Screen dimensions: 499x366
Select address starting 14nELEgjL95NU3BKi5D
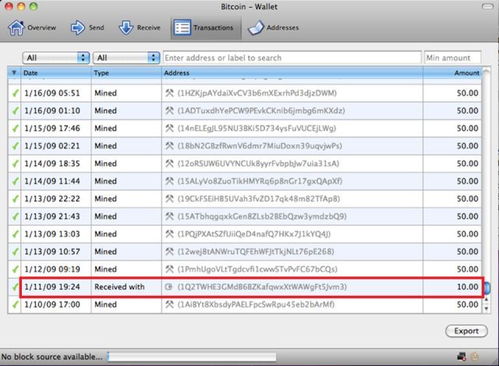pos(257,128)
